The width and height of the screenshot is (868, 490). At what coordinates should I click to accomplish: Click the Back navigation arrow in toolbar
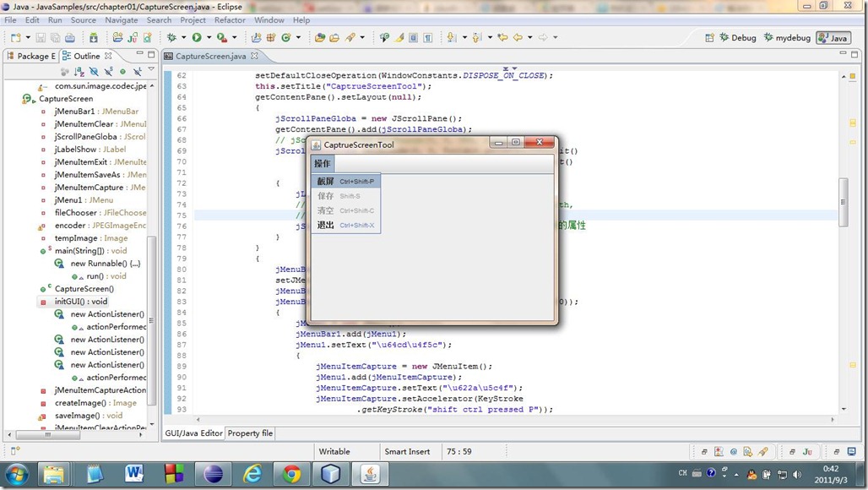point(518,37)
